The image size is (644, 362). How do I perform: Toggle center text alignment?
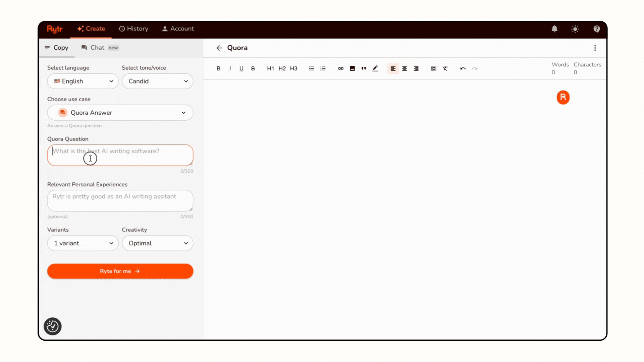pos(405,68)
